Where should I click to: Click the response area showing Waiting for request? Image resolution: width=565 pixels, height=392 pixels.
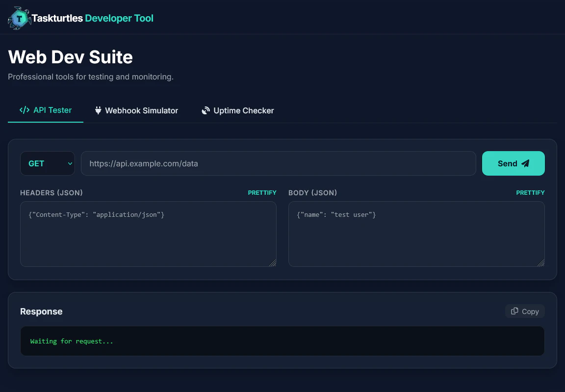282,341
